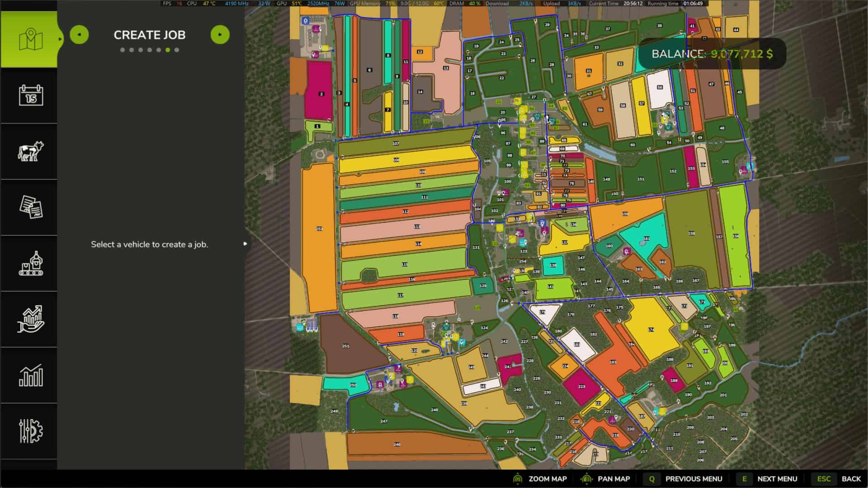Open the general settings sliders icon
Viewport: 868px width, 488px height.
tap(30, 431)
